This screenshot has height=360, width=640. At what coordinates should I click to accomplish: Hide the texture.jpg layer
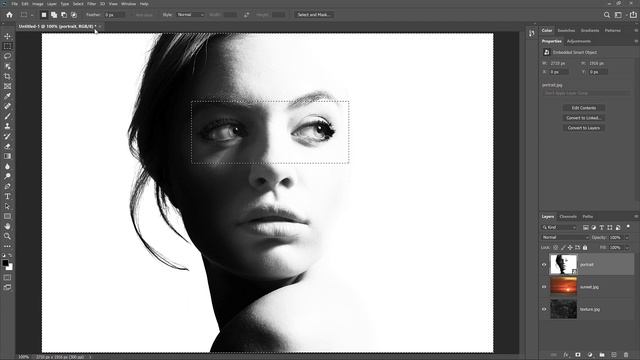click(x=544, y=309)
